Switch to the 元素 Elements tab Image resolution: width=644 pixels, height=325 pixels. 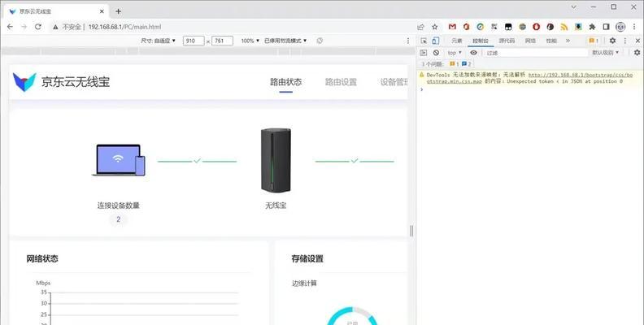(x=456, y=41)
